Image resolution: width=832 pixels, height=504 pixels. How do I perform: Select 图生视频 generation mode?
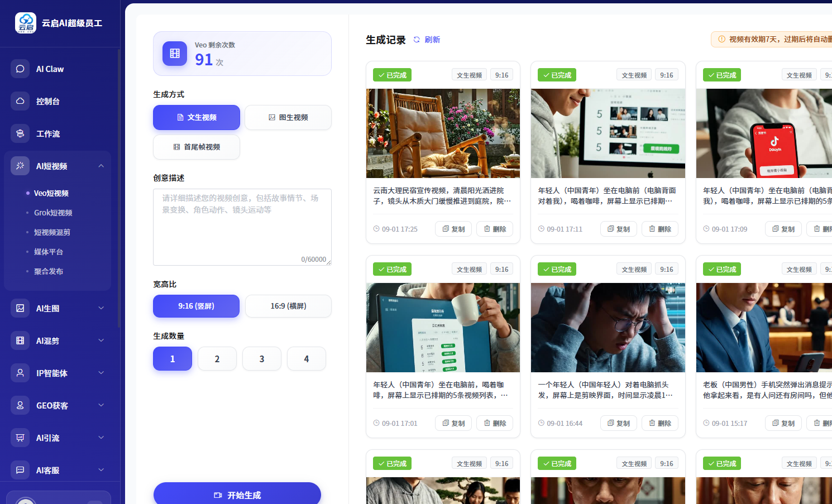pyautogui.click(x=288, y=117)
